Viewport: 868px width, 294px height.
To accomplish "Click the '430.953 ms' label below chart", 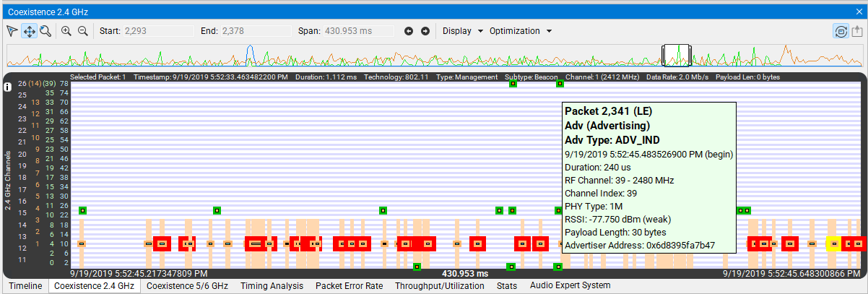I will tap(465, 274).
